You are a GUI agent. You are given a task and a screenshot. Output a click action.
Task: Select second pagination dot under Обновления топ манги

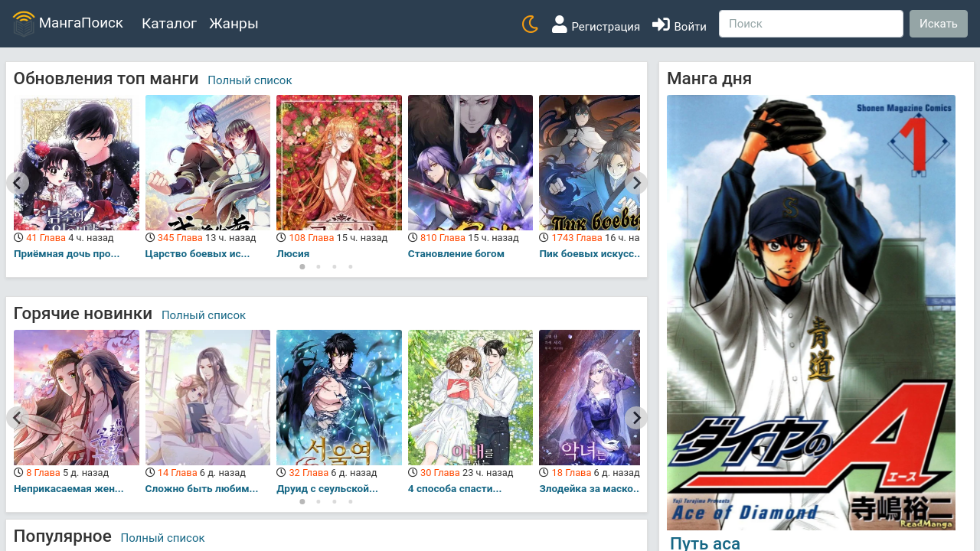tap(318, 267)
